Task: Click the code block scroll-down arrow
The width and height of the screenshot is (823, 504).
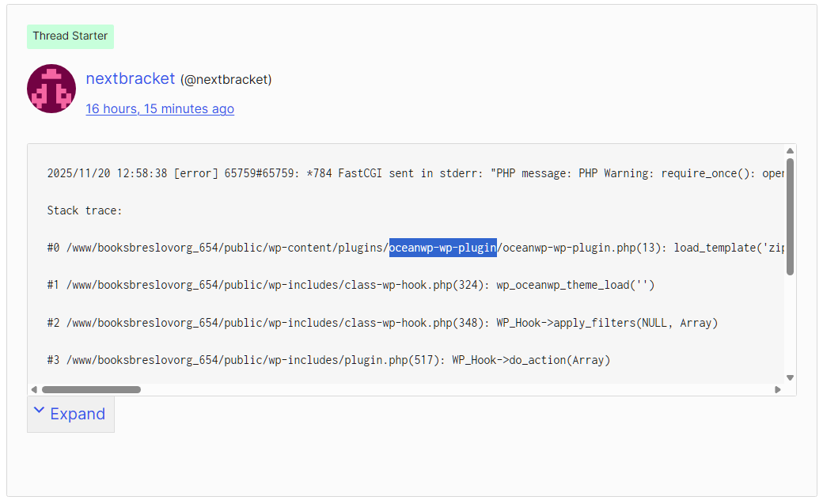Action: point(790,377)
